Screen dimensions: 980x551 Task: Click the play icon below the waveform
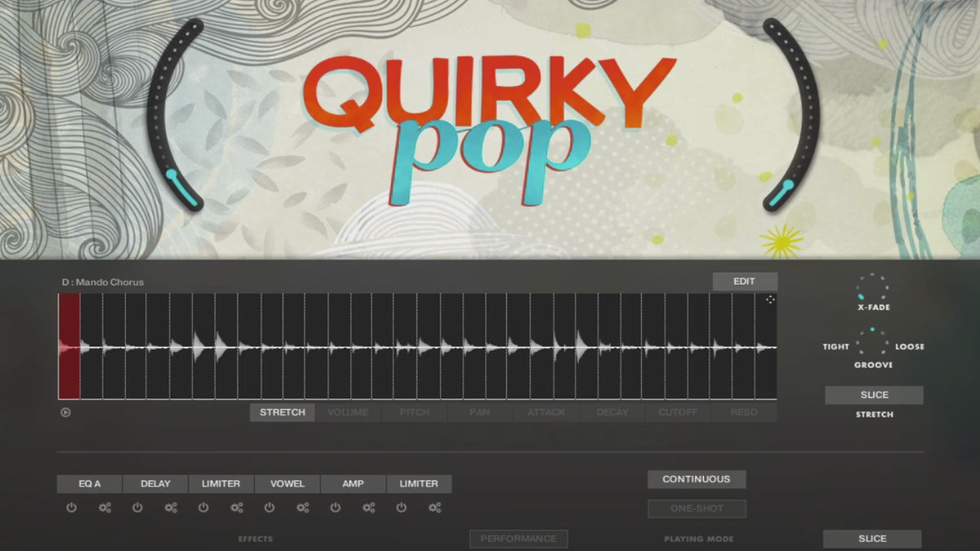(65, 412)
